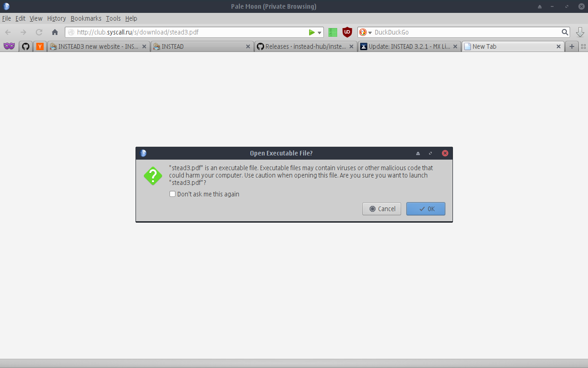Viewport: 588px width, 368px height.
Task: Open the Downloads arrow icon
Action: (x=580, y=32)
